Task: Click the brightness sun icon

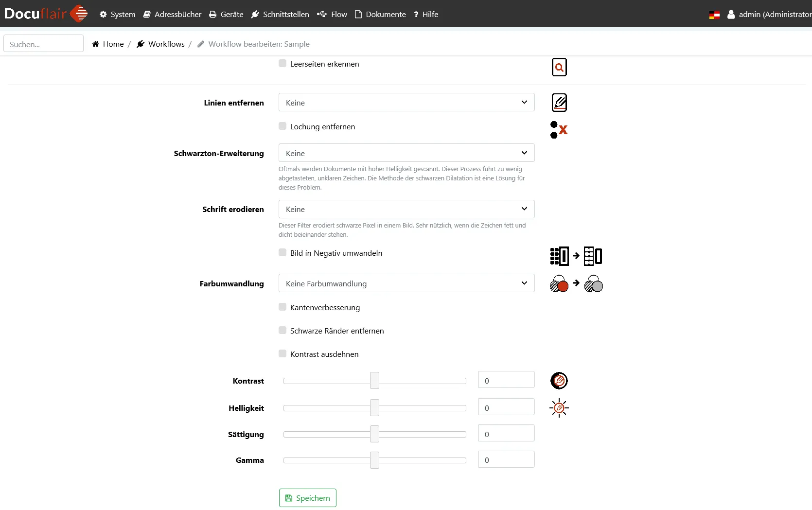Action: point(559,408)
